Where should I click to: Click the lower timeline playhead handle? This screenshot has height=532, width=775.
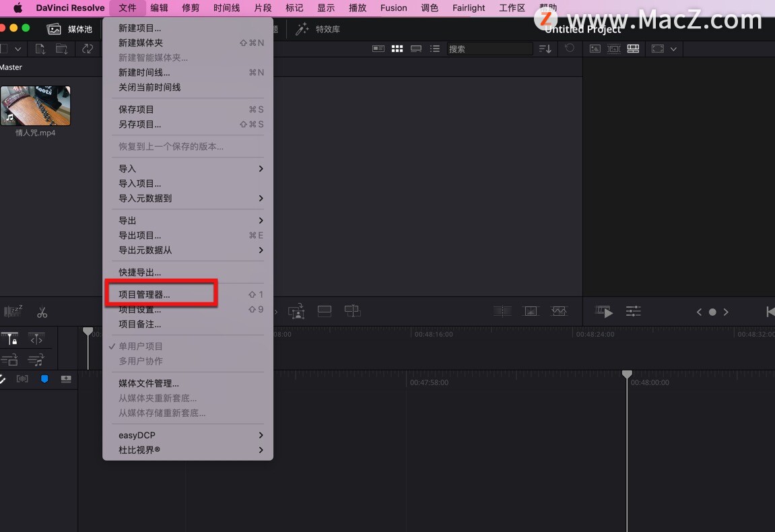coord(627,374)
